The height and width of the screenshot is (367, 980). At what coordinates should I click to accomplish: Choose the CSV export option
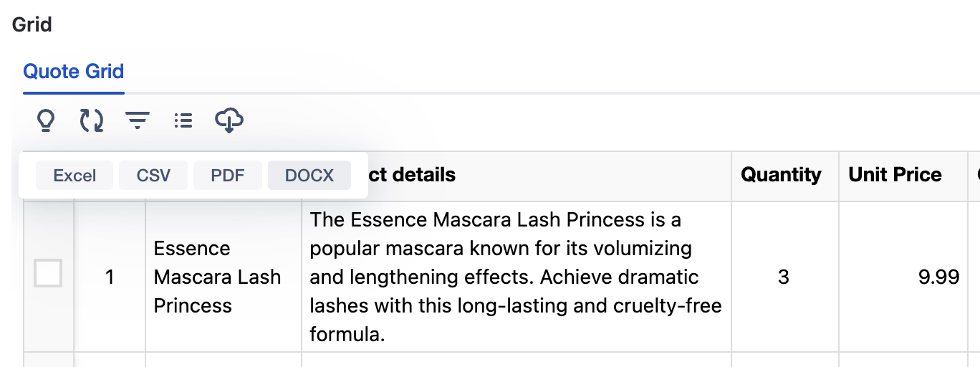[153, 176]
